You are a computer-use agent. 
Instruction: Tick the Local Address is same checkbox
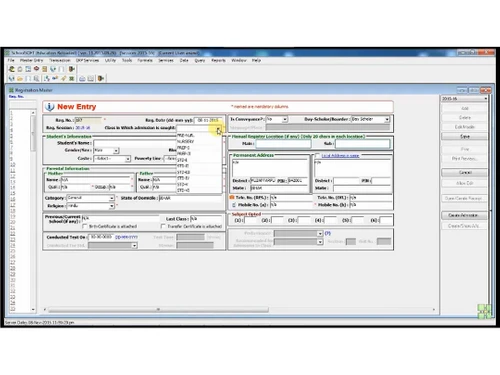(317, 155)
